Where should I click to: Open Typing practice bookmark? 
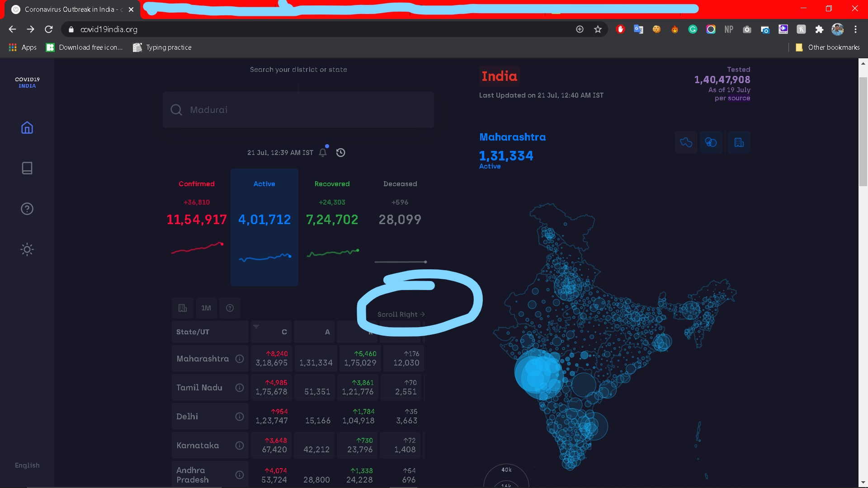point(162,47)
